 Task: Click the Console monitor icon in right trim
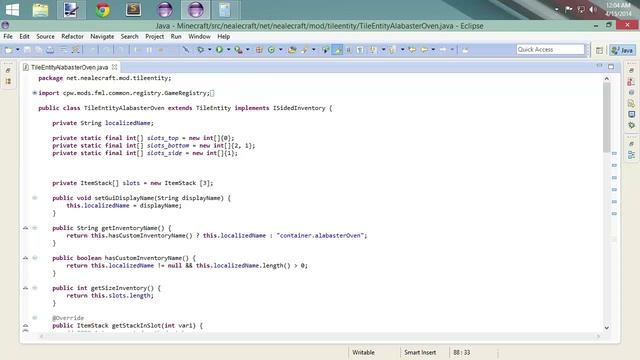pos(631,114)
